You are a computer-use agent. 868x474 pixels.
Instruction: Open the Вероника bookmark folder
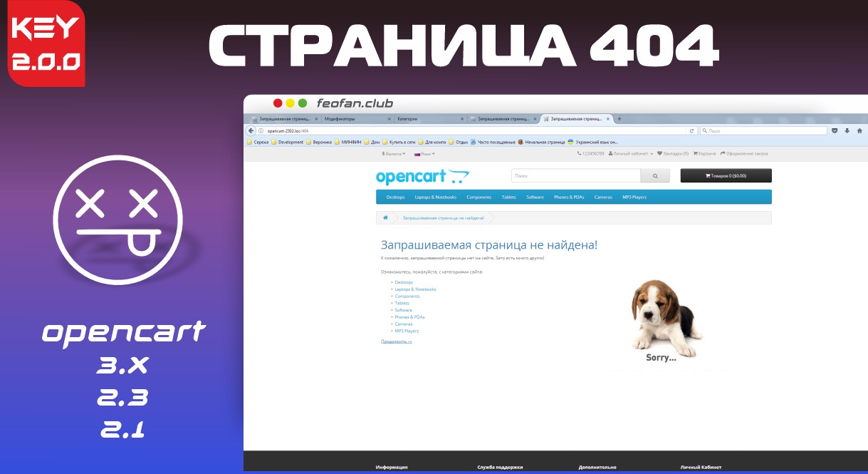(318, 142)
